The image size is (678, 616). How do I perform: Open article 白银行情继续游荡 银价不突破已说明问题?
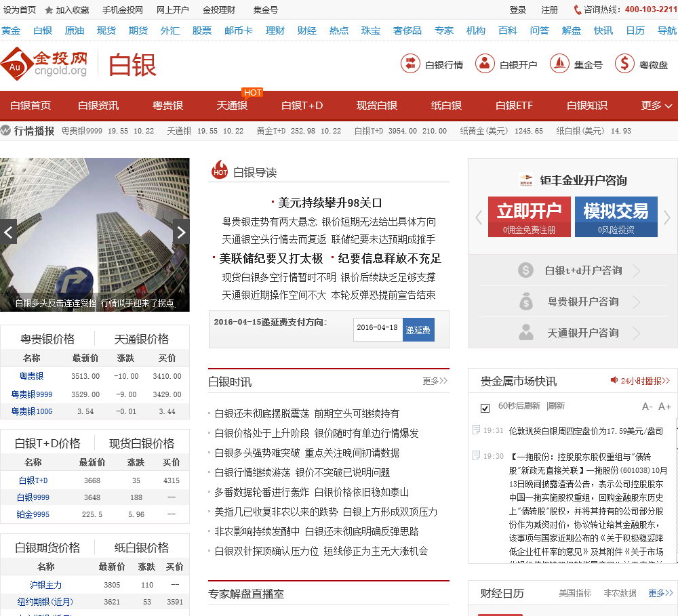pyautogui.click(x=302, y=472)
